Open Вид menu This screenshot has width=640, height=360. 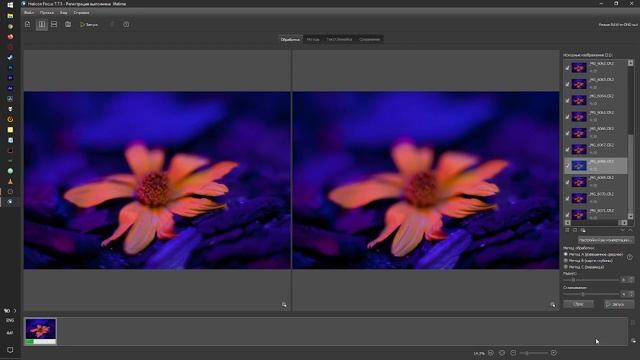[64, 13]
